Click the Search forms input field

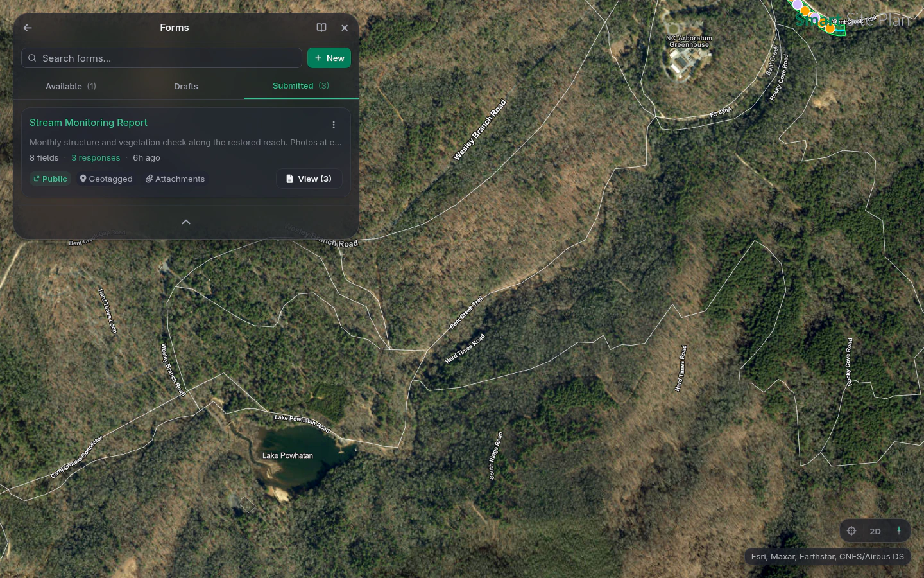point(162,58)
